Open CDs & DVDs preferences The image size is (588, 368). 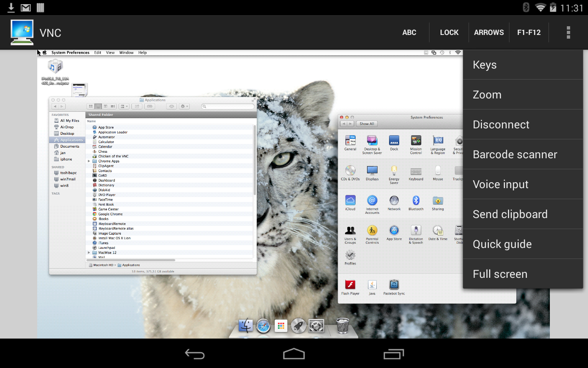(351, 172)
